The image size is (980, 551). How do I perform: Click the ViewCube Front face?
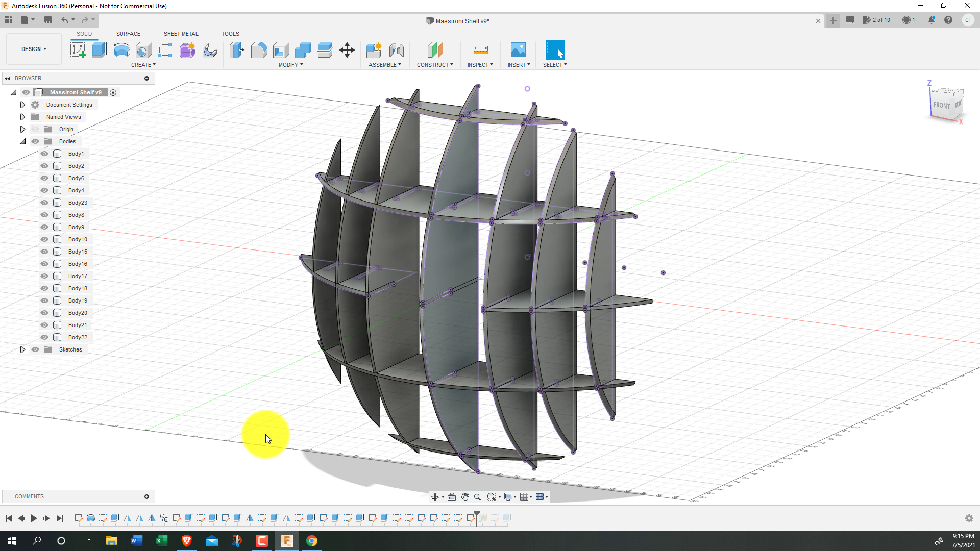click(941, 105)
